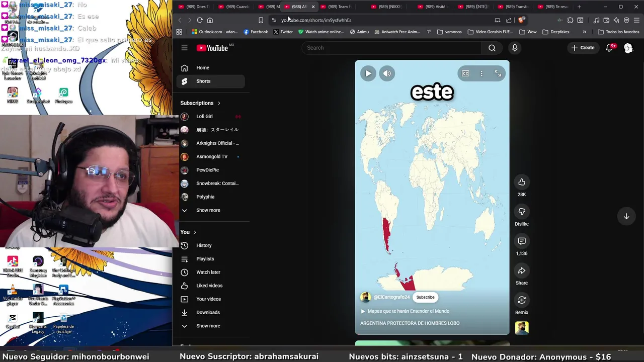Go to the next Short arrow
644x362 pixels.
pyautogui.click(x=626, y=216)
